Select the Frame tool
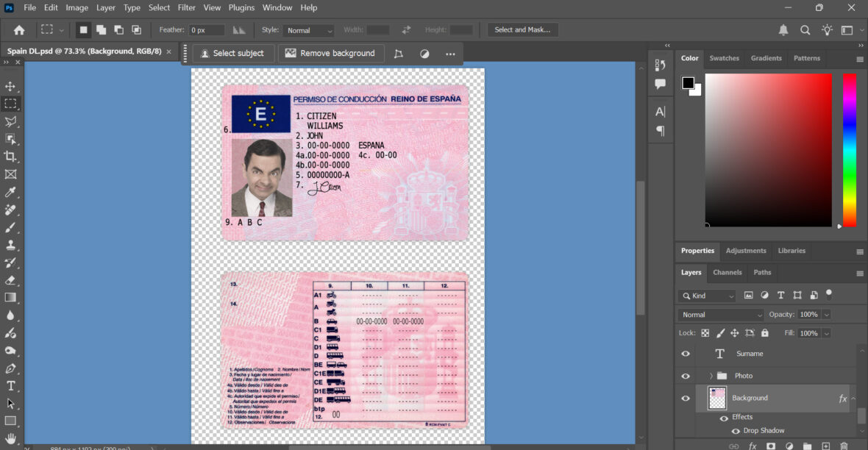 click(10, 174)
